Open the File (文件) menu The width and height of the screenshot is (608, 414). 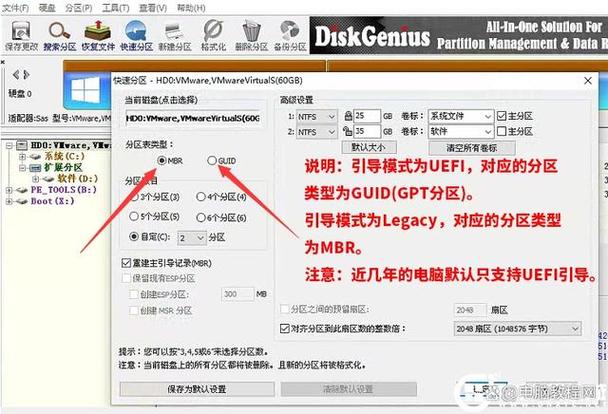[x=15, y=7]
